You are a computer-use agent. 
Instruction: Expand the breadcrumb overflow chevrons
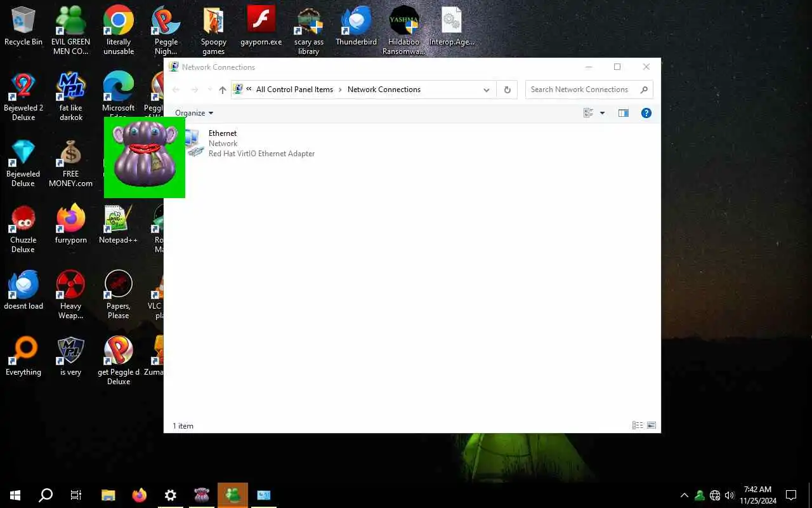click(x=249, y=90)
